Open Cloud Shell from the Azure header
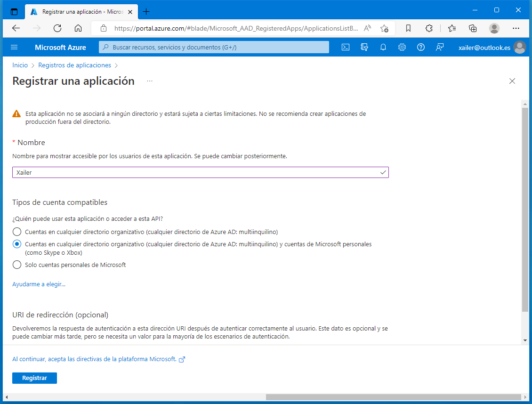Image resolution: width=532 pixels, height=404 pixels. click(346, 47)
